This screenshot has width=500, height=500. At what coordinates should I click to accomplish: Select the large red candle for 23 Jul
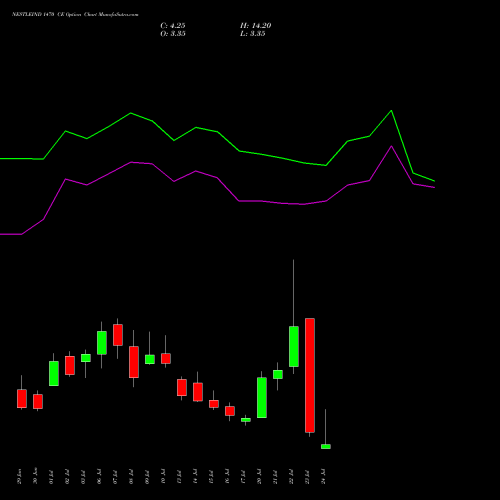click(310, 375)
